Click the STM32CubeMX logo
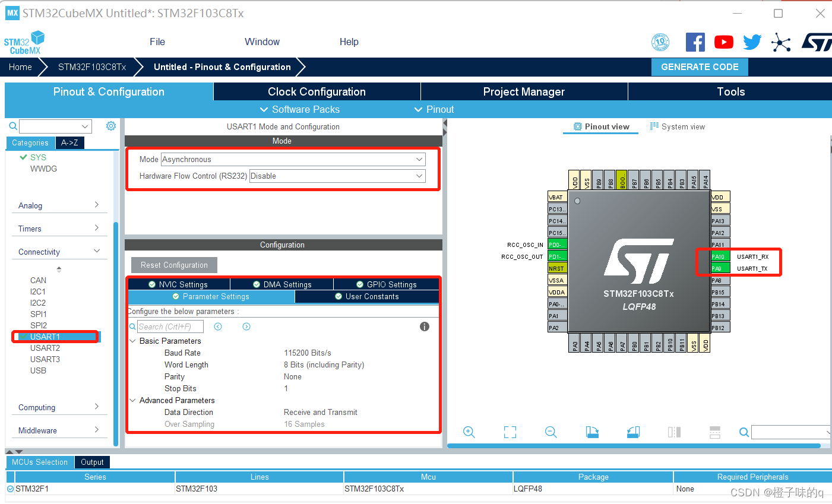Screen dimensions: 832x504 click(x=24, y=43)
